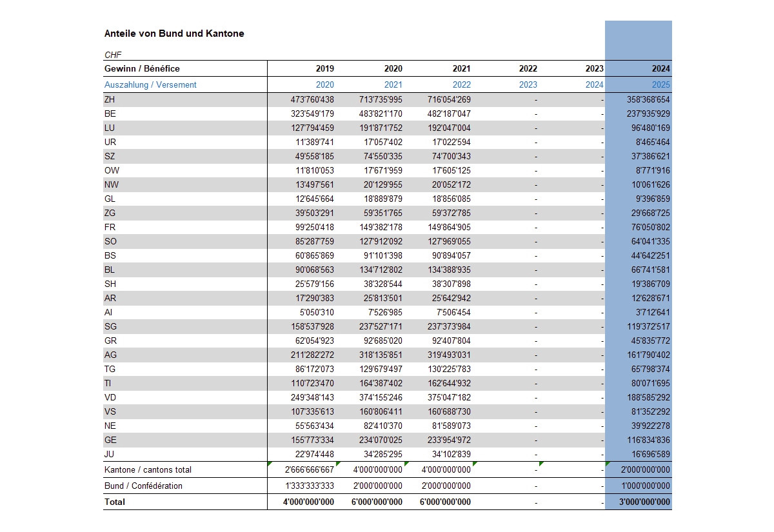Image resolution: width=774 pixels, height=532 pixels.
Task: Select the highlighted 2024 Gewinn column header
Action: click(x=660, y=69)
